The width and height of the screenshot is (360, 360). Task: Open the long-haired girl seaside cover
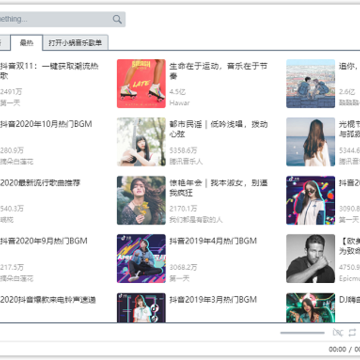point(311,142)
